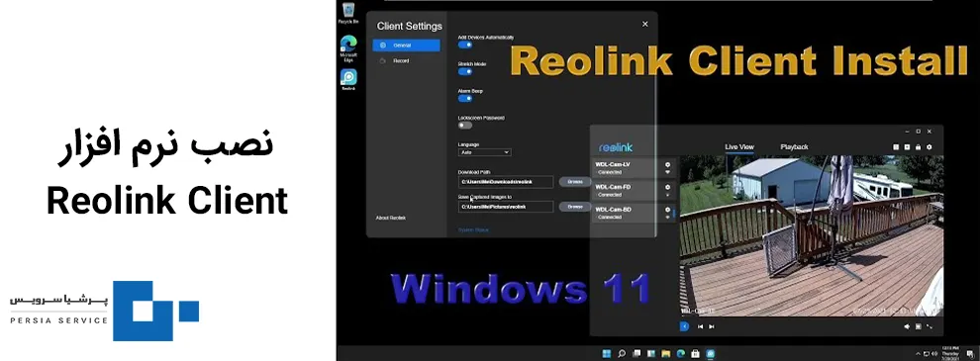Open Task View on the taskbar
Viewport: 980px width, 361px height.
[637, 354]
